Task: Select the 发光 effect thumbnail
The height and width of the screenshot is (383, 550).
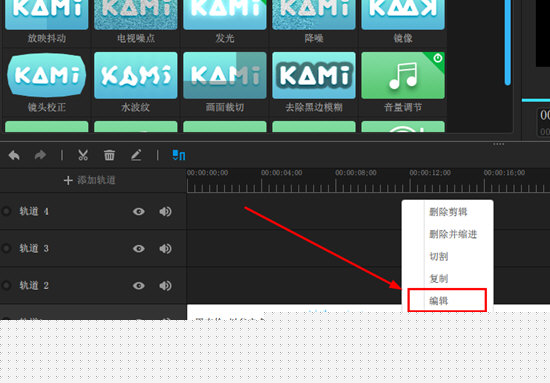Action: (225, 14)
